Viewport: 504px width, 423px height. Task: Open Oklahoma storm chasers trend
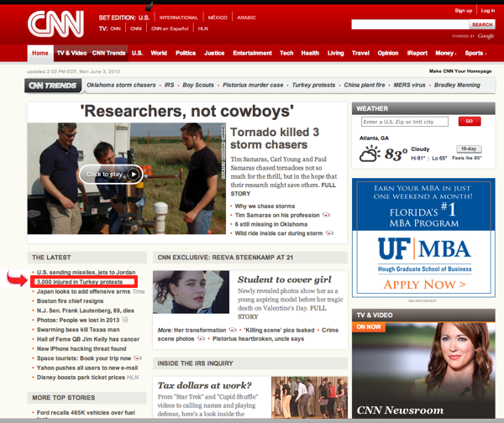click(x=121, y=85)
